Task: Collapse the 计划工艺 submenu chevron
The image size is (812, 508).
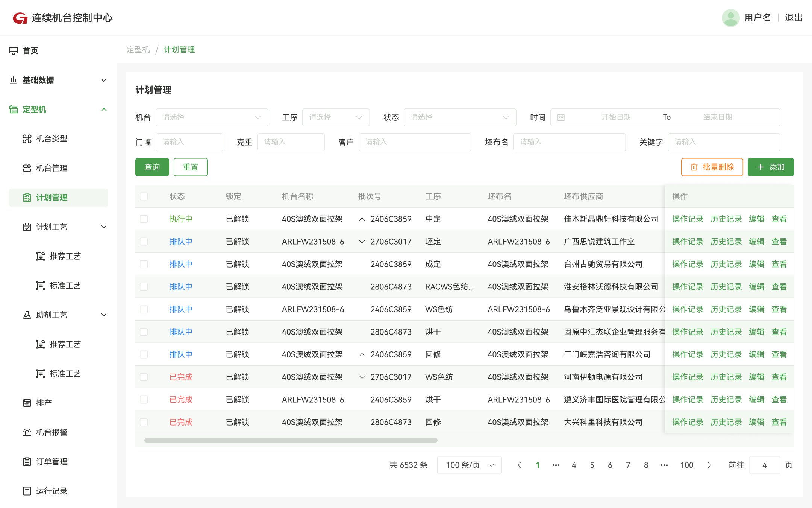Action: (104, 227)
